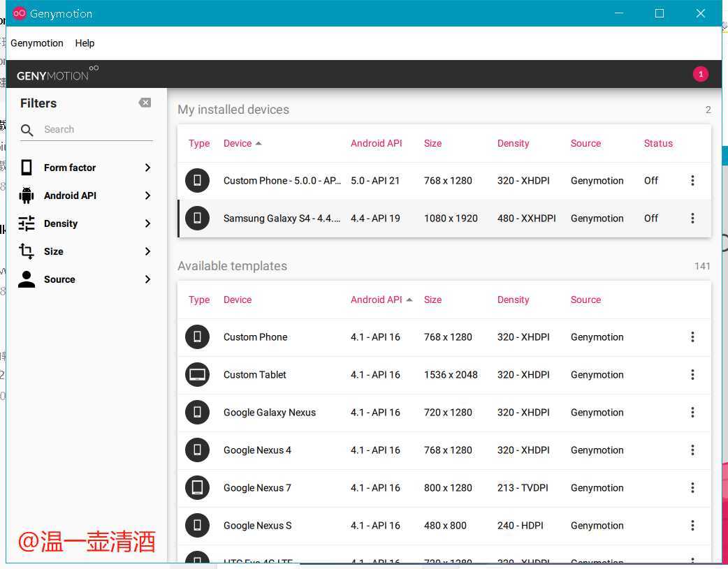The height and width of the screenshot is (569, 728).
Task: Expand the Density filter
Action: 147,223
